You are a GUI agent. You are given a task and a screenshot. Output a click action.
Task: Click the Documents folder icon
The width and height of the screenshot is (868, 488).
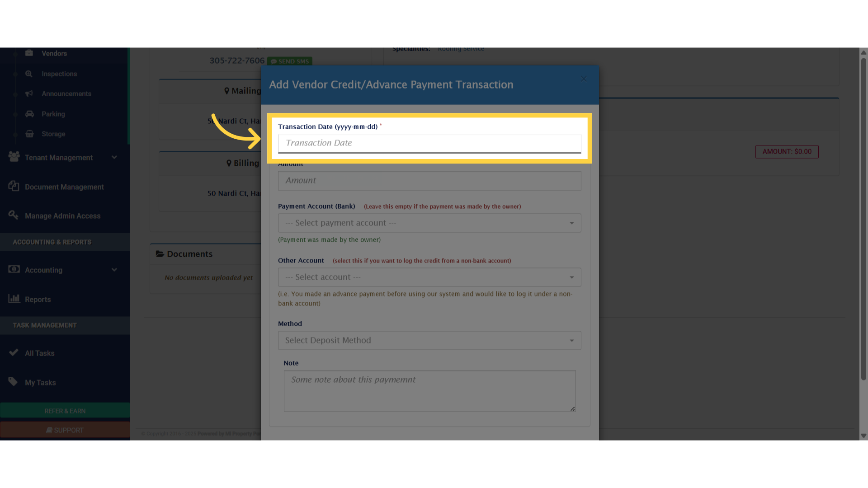160,254
